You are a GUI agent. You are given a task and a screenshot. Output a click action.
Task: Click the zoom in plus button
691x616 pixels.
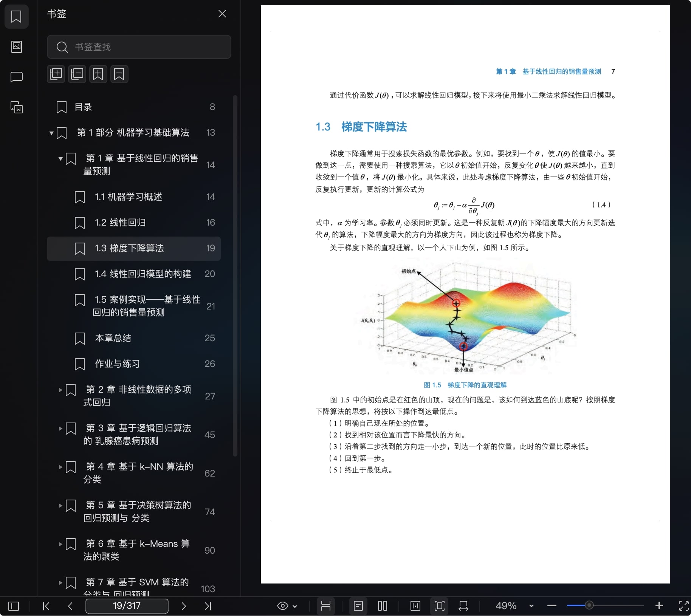click(659, 606)
